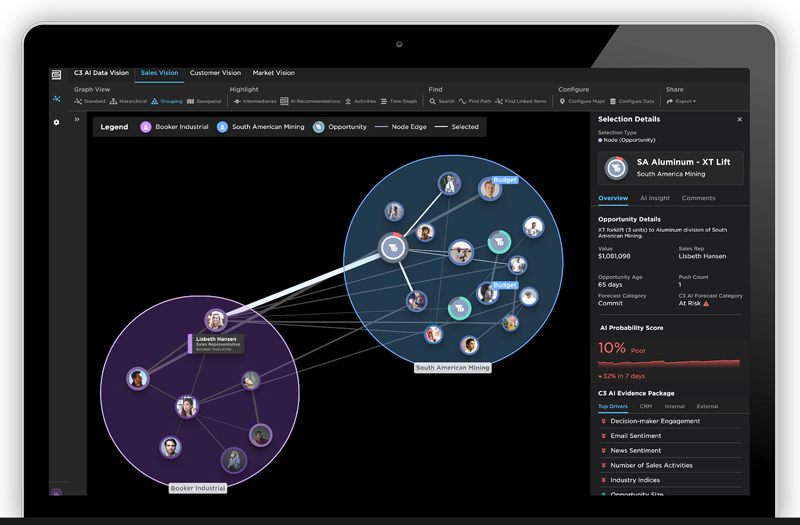Highlight Intermediaries in the graph

click(254, 101)
